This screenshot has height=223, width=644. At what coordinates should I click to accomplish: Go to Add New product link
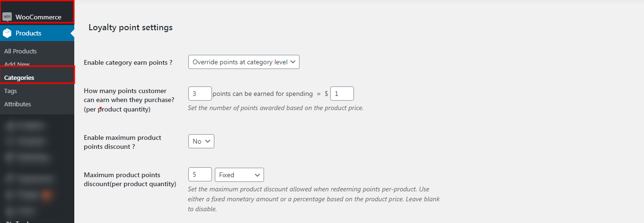point(17,64)
